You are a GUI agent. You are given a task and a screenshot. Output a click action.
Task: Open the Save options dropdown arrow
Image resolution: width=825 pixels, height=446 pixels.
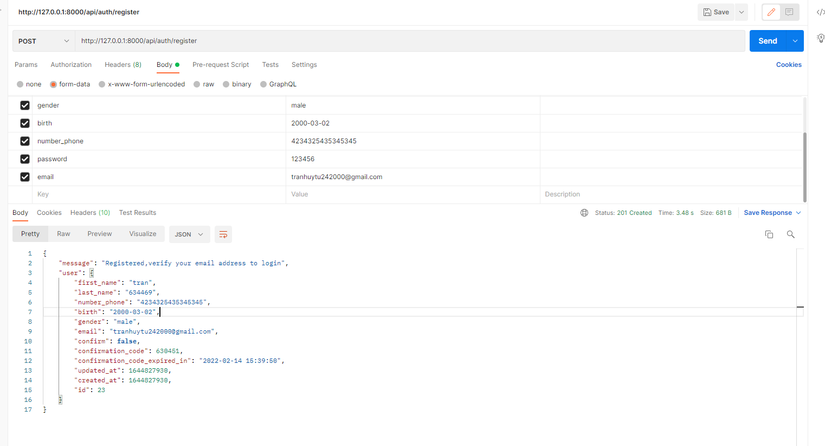(x=741, y=12)
